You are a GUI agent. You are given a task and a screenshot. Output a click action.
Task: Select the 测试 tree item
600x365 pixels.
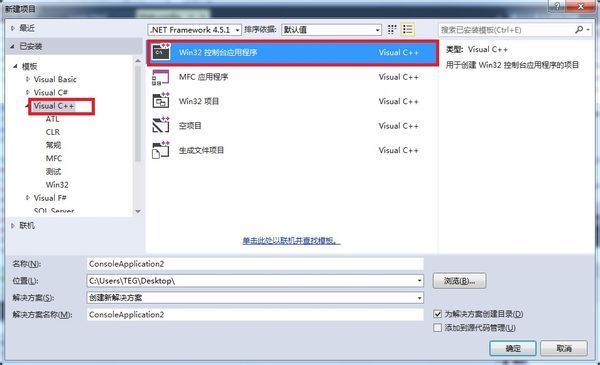53,171
